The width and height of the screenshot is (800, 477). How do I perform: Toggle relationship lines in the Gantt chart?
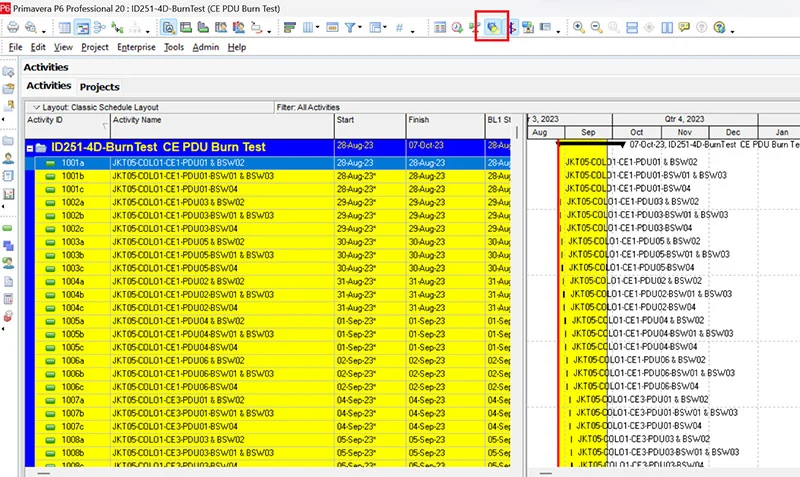point(117,28)
